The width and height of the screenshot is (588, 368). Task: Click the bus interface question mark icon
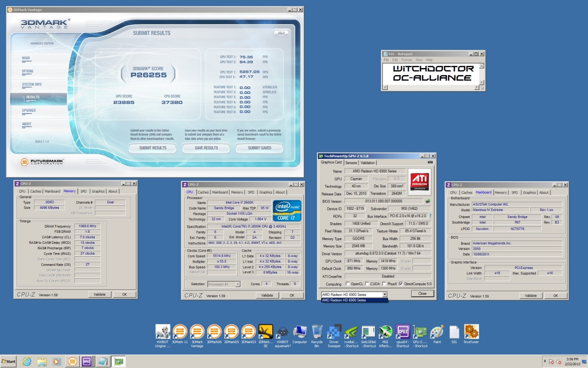coord(430,216)
